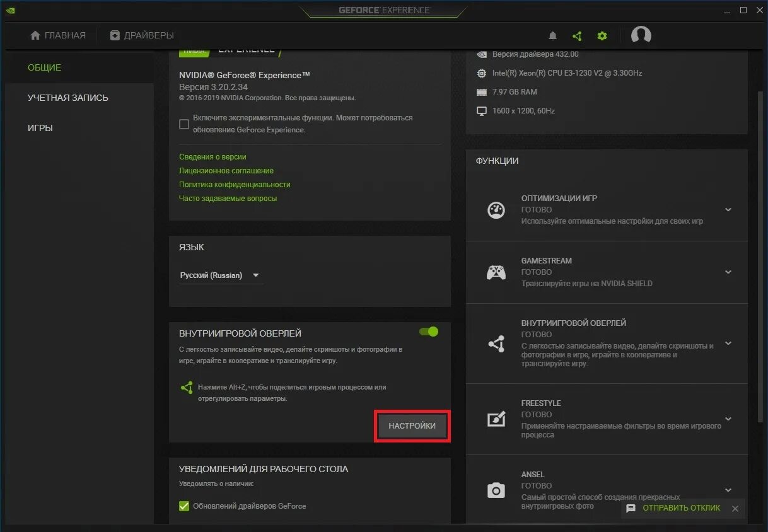The image size is (768, 532).
Task: Open the Часто задаваемые вопросы link
Action: pos(228,199)
